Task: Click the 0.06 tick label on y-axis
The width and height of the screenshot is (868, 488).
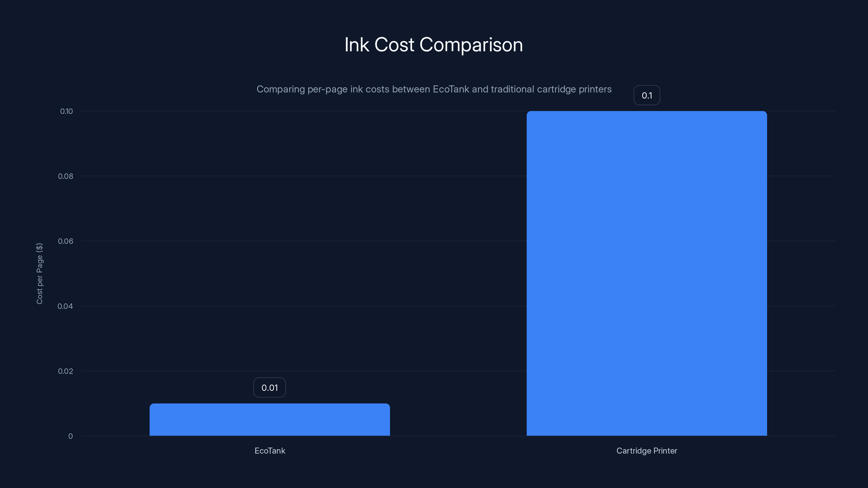Action: point(66,241)
